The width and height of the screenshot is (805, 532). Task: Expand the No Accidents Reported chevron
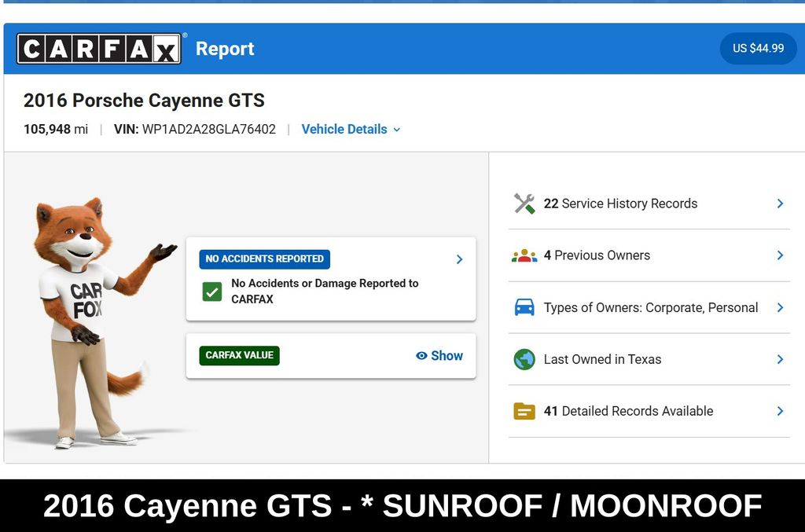pos(459,259)
